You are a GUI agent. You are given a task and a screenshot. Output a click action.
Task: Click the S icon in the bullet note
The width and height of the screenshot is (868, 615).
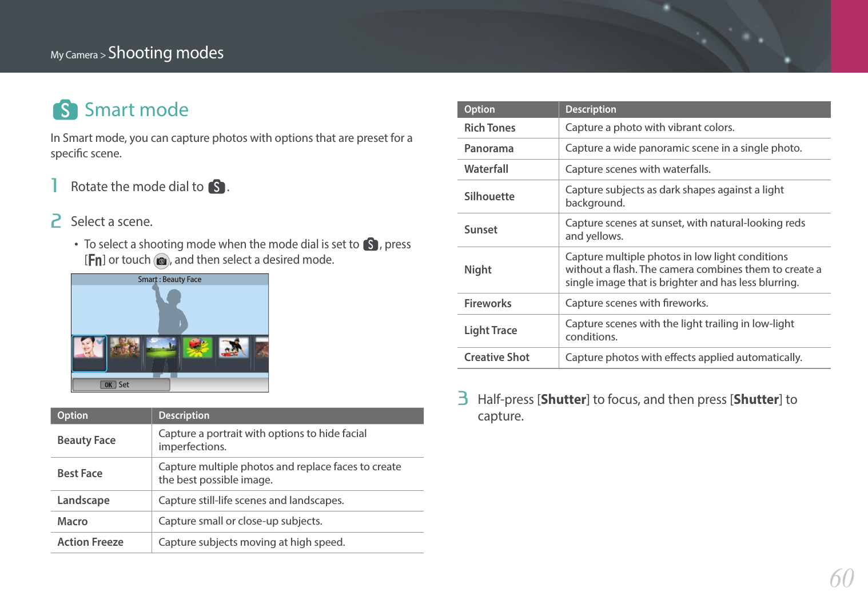[x=371, y=244]
